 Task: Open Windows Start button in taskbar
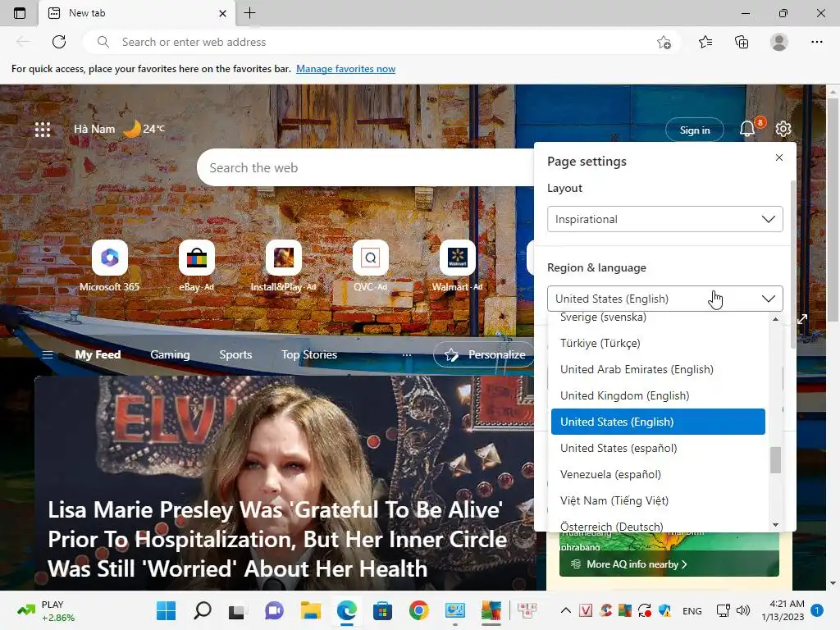tap(166, 610)
